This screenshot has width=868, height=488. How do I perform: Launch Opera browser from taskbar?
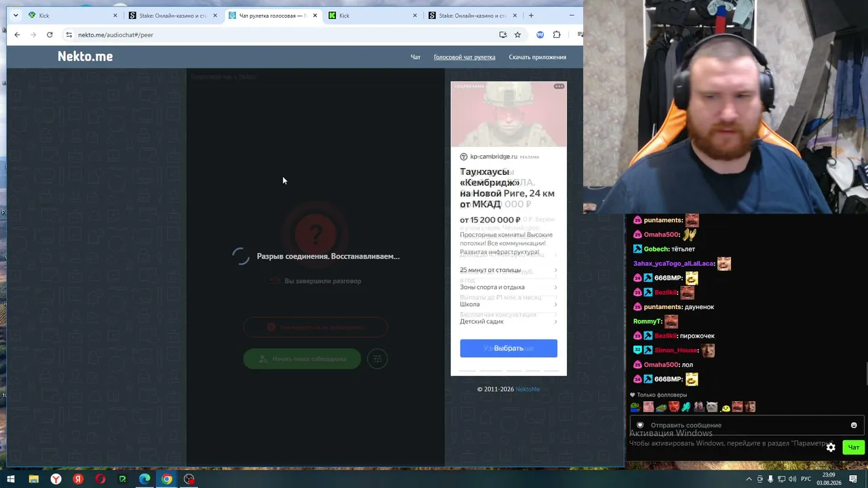coord(100,479)
